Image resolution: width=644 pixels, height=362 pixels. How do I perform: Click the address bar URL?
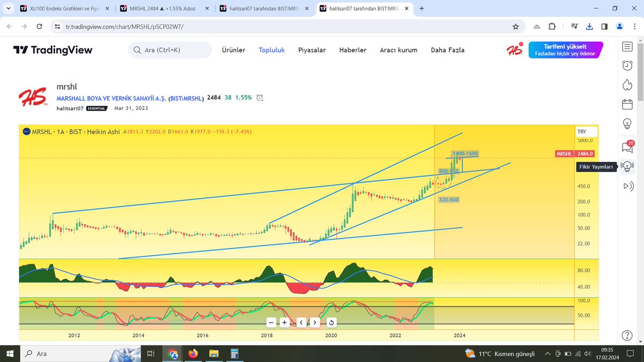[125, 26]
